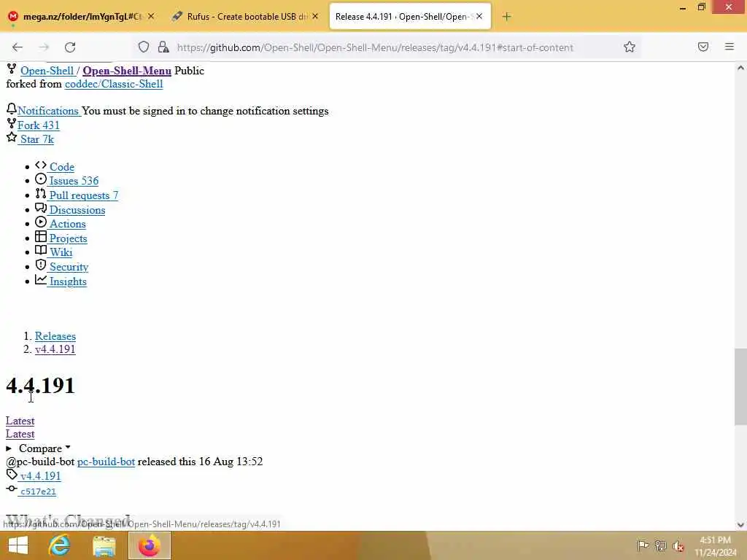Open the Security tab

pyautogui.click(x=69, y=267)
